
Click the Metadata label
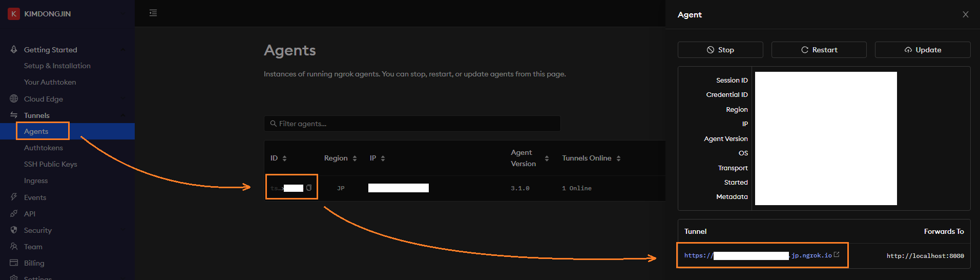[x=732, y=196]
